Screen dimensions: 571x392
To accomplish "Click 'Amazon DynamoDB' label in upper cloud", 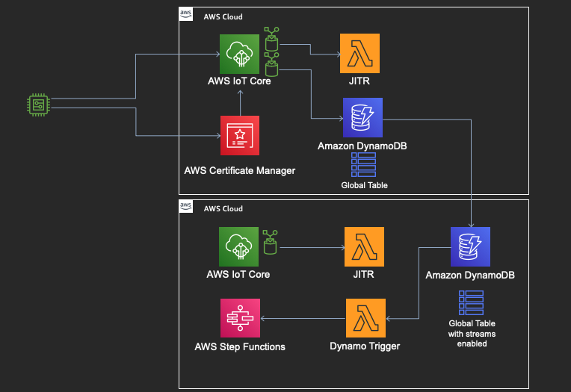I will [x=362, y=146].
